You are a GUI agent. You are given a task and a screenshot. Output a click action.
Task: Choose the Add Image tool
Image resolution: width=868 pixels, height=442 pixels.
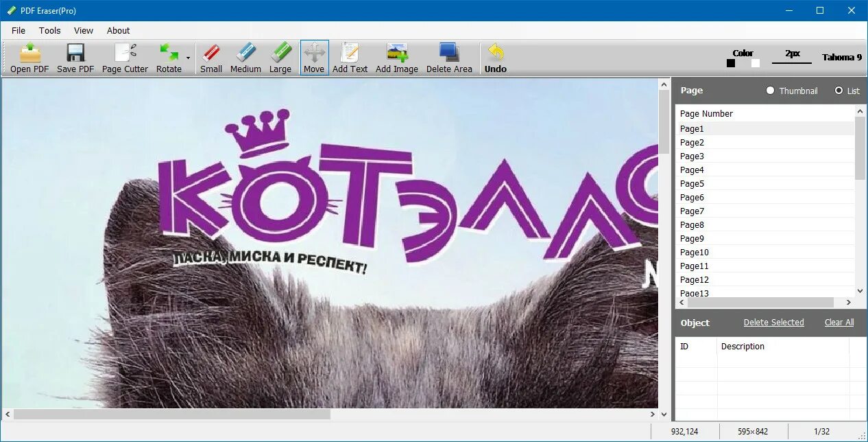(397, 58)
